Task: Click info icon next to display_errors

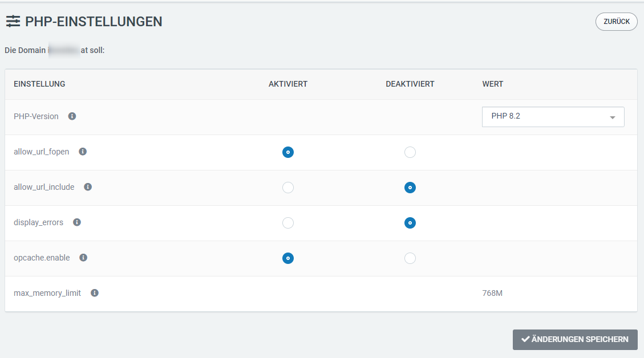Action: coord(77,222)
